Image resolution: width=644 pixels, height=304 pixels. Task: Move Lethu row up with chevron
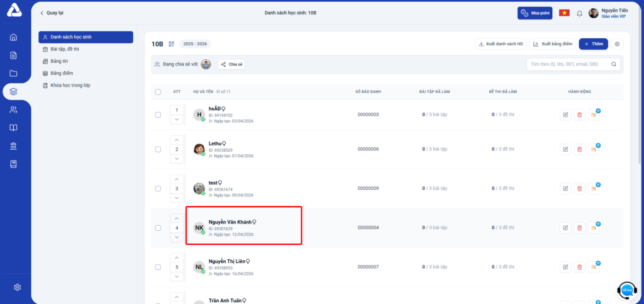pos(177,140)
